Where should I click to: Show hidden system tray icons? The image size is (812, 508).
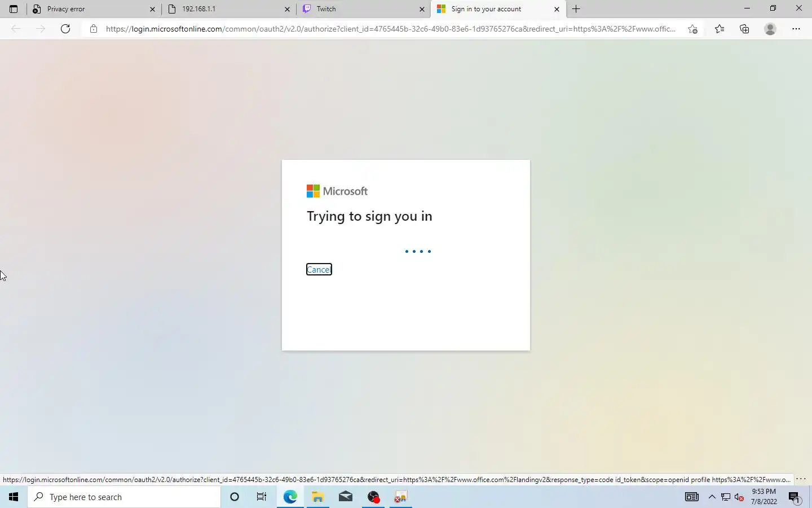[x=712, y=497]
